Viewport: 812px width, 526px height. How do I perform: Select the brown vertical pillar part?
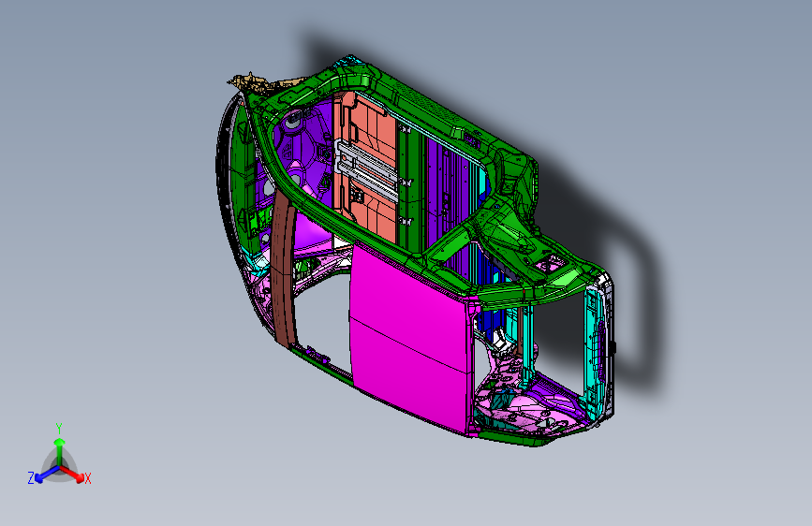click(283, 270)
